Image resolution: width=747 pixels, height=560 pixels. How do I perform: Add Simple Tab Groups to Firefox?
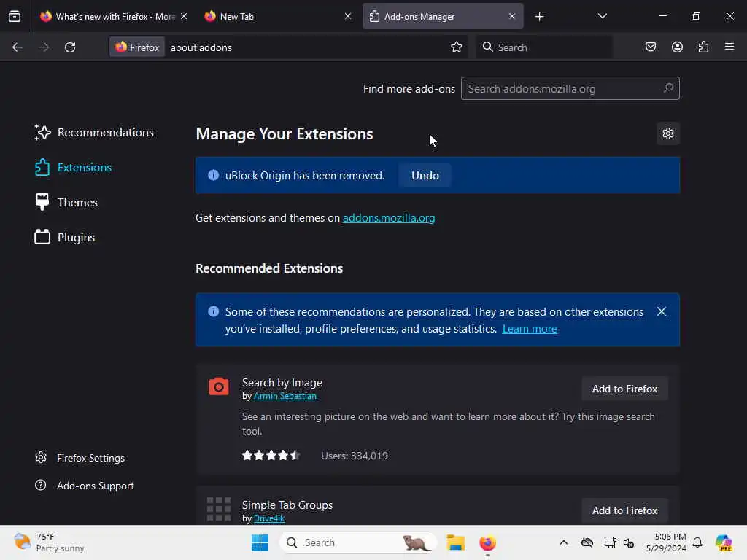[x=624, y=510]
